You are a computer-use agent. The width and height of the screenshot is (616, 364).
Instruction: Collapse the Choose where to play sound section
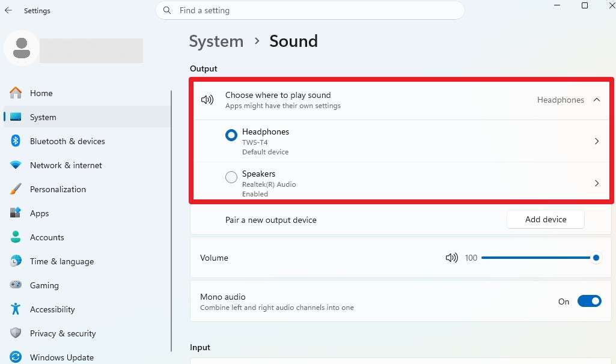point(597,100)
